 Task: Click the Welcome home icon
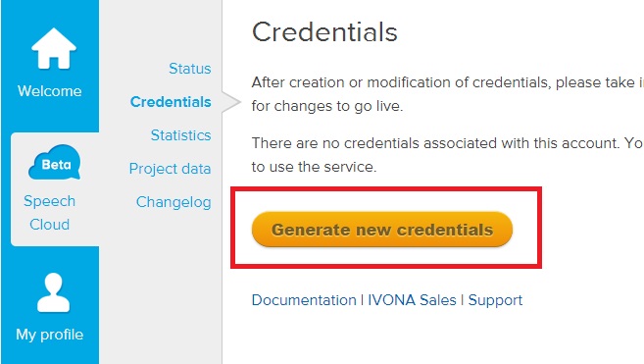click(54, 48)
